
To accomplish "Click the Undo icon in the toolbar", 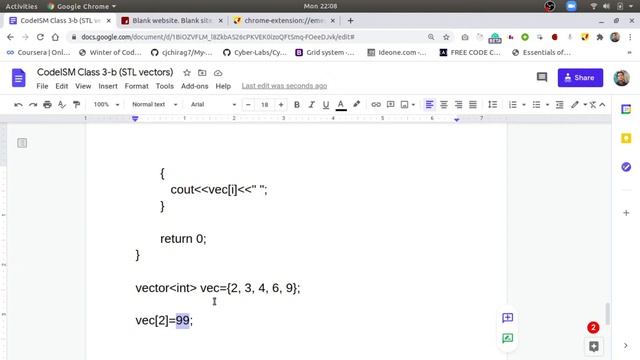I will pos(18,105).
